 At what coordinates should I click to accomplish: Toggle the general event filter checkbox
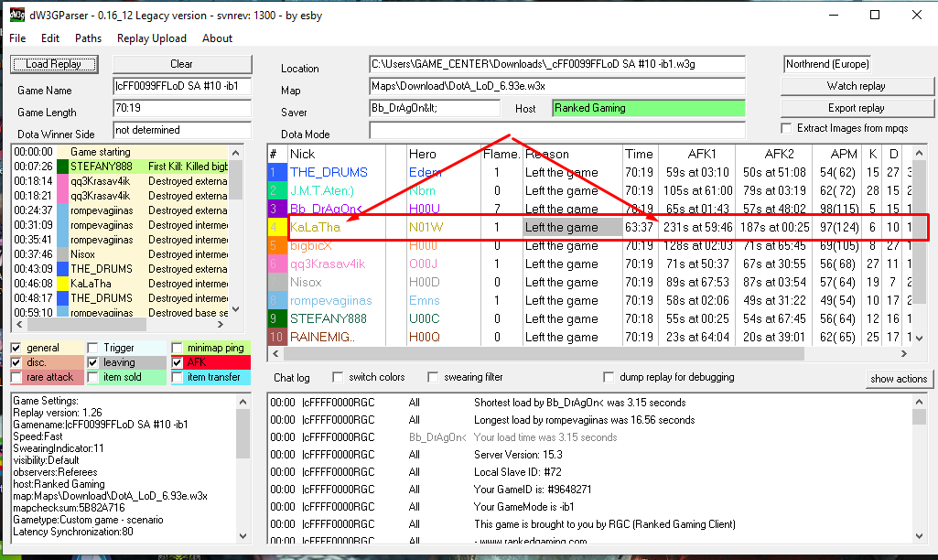16,348
